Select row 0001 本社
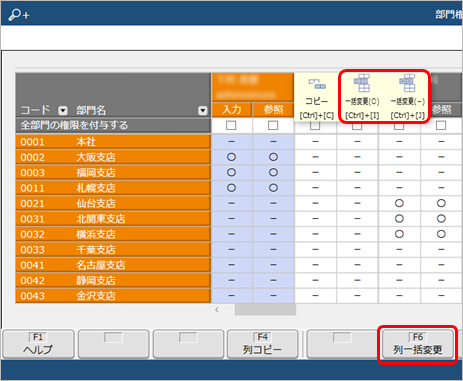This screenshot has height=381, width=463. point(113,142)
